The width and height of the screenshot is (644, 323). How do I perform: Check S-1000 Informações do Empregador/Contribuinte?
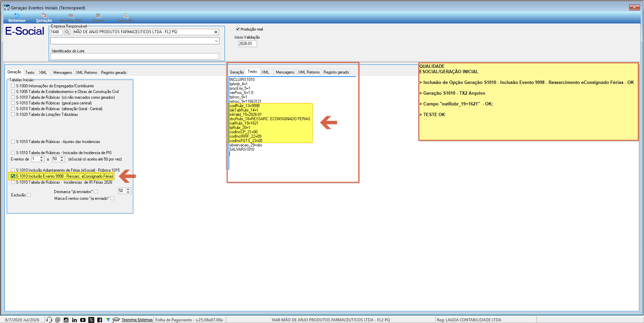(13, 86)
